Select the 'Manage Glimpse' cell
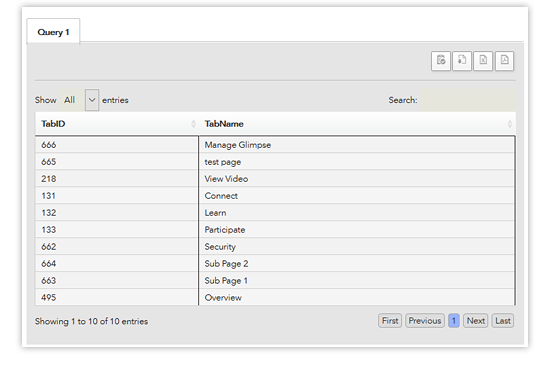The width and height of the screenshot is (550, 380). coord(357,145)
